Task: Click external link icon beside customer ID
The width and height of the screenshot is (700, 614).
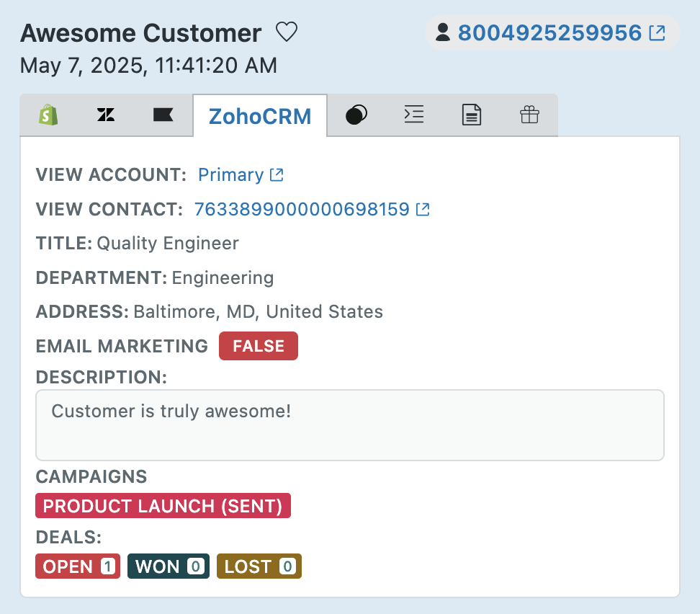Action: coord(657,33)
